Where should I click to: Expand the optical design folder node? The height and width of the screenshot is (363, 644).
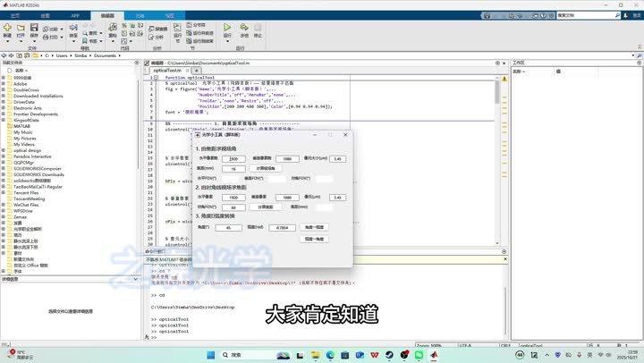(x=4, y=150)
